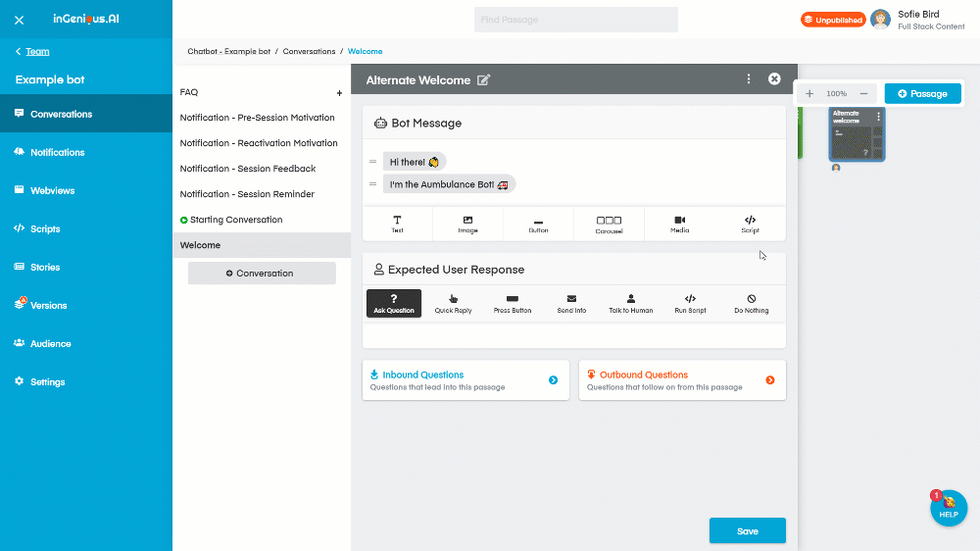Close the Alternate Welcome panel

point(774,78)
